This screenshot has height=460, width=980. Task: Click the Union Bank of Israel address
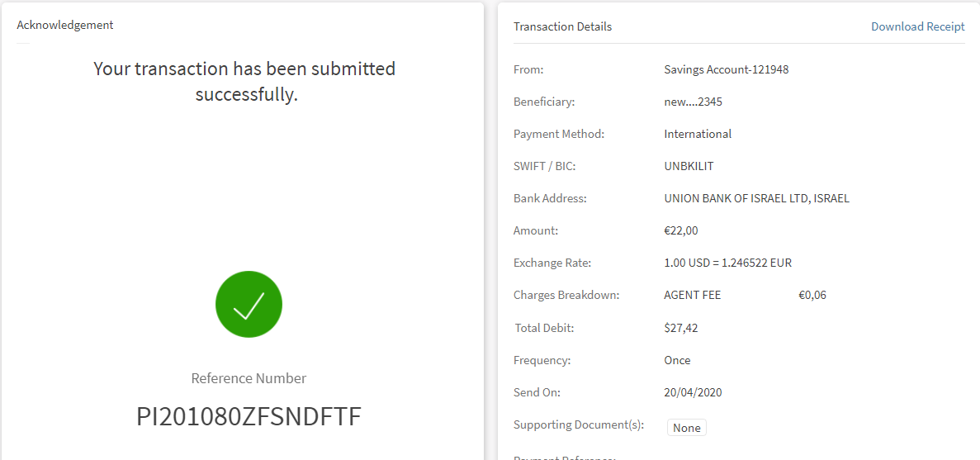click(x=756, y=198)
